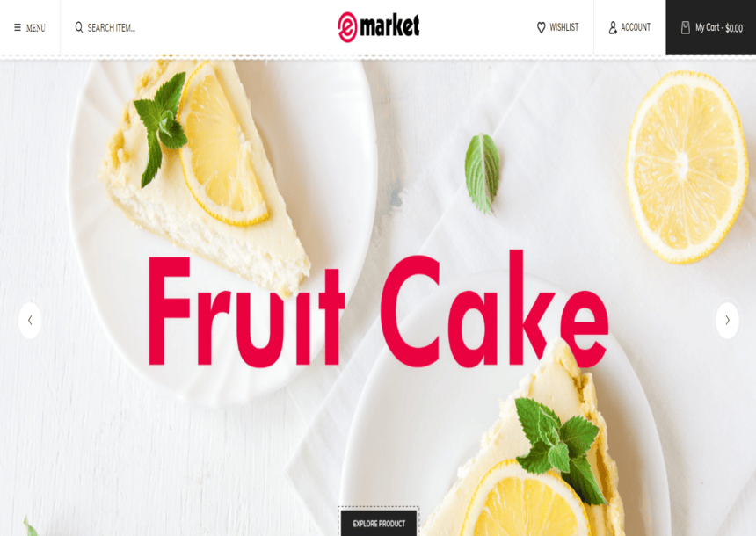Click the lemon slice in banner image

click(687, 166)
